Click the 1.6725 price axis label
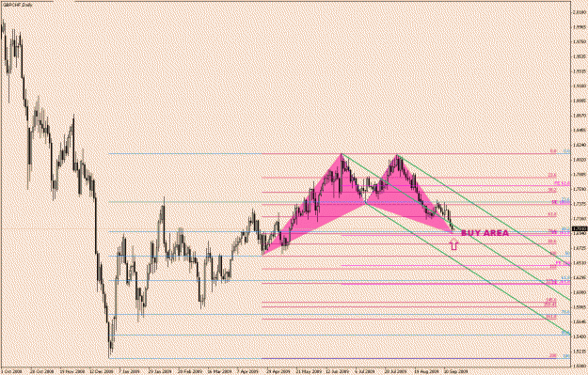 coord(580,248)
